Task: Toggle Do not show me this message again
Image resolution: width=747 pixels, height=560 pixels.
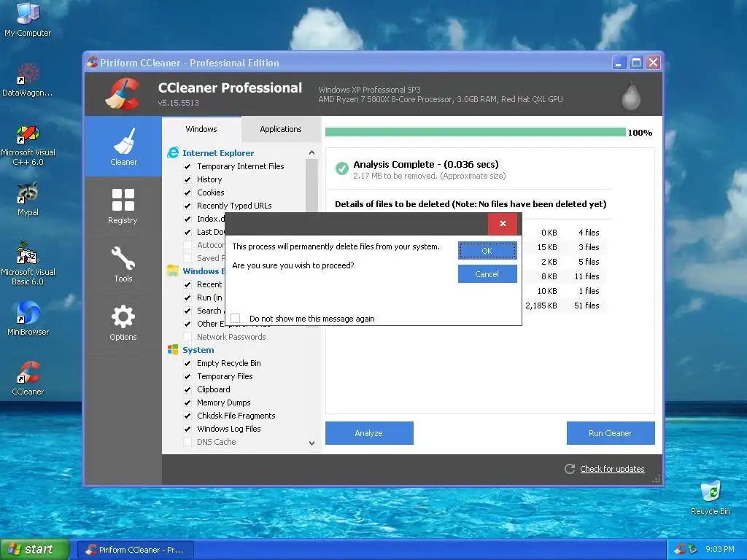Action: pos(236,318)
